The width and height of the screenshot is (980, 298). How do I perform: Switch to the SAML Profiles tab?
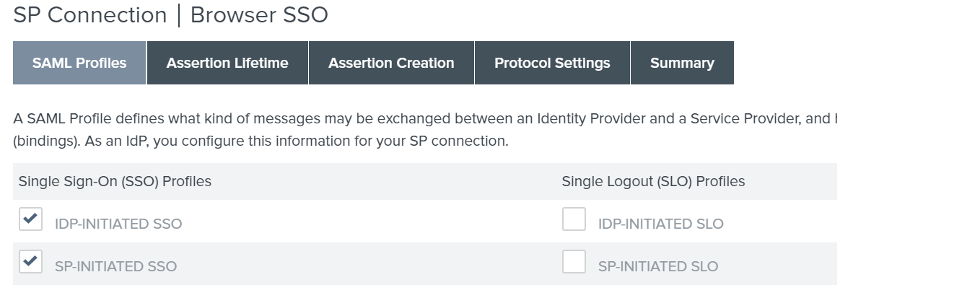[x=79, y=63]
